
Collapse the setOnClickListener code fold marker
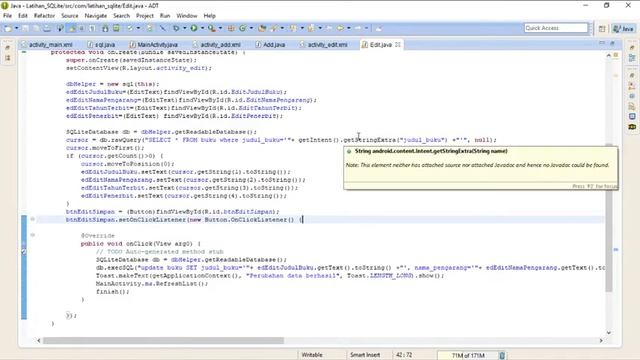pyautogui.click(x=32, y=219)
